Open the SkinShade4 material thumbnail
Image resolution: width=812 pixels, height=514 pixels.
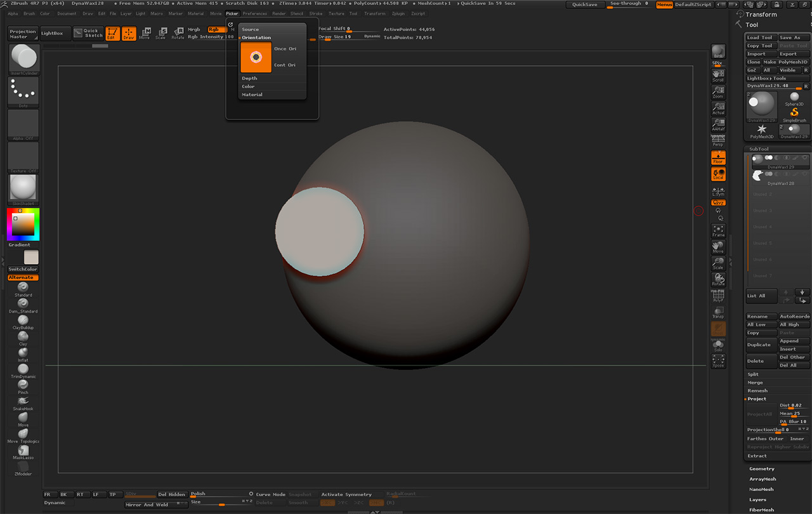23,189
